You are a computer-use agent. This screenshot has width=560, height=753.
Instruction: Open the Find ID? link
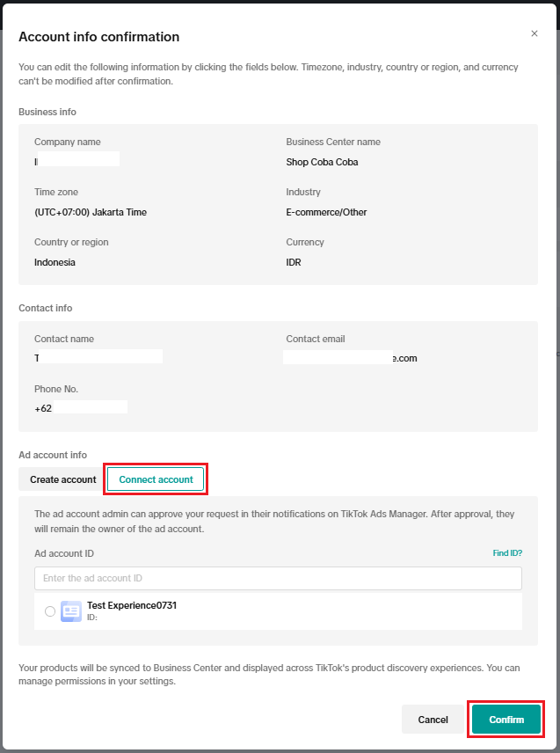tap(507, 553)
